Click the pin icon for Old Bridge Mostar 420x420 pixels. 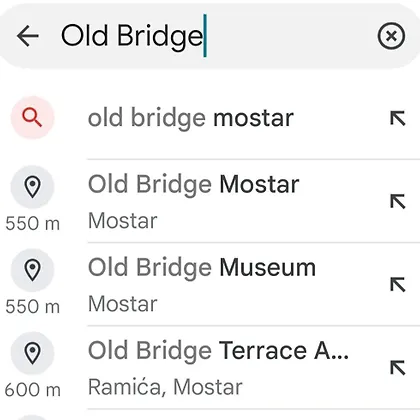32,187
